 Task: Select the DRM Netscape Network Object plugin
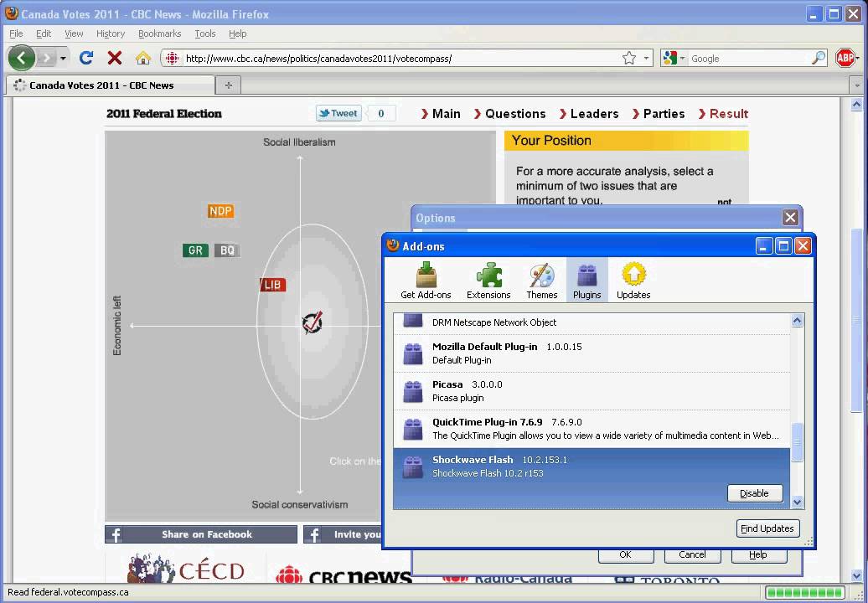tap(592, 322)
